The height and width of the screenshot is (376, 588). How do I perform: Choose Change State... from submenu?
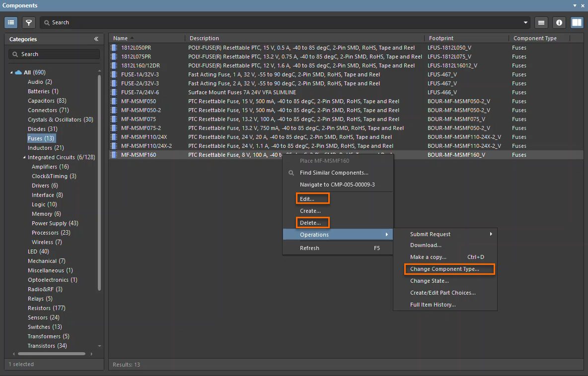tap(445, 281)
